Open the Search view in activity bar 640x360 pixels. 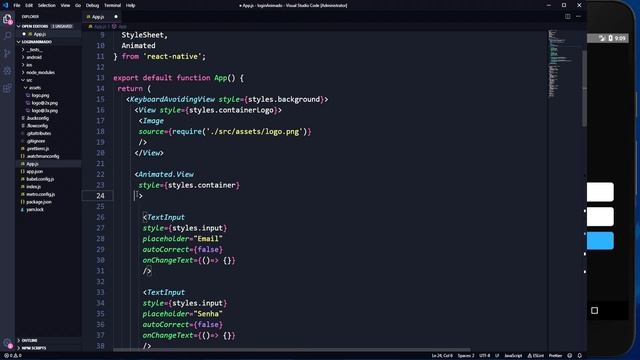point(7,36)
